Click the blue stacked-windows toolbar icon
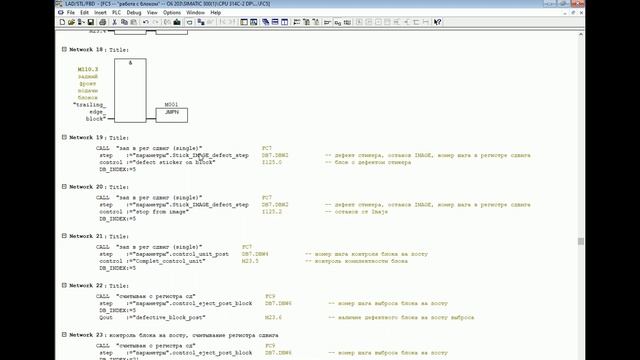Screen dimensions: 640x360 pyautogui.click(x=266, y=22)
